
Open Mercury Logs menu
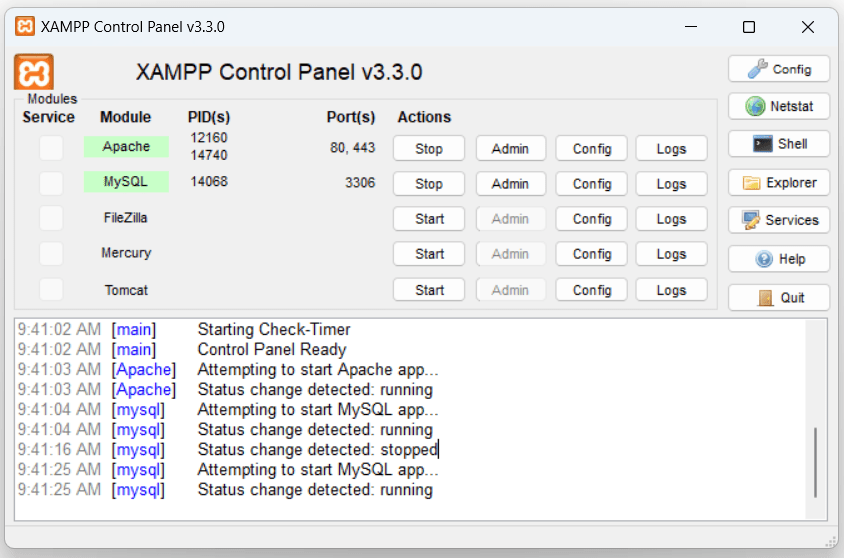tap(671, 253)
